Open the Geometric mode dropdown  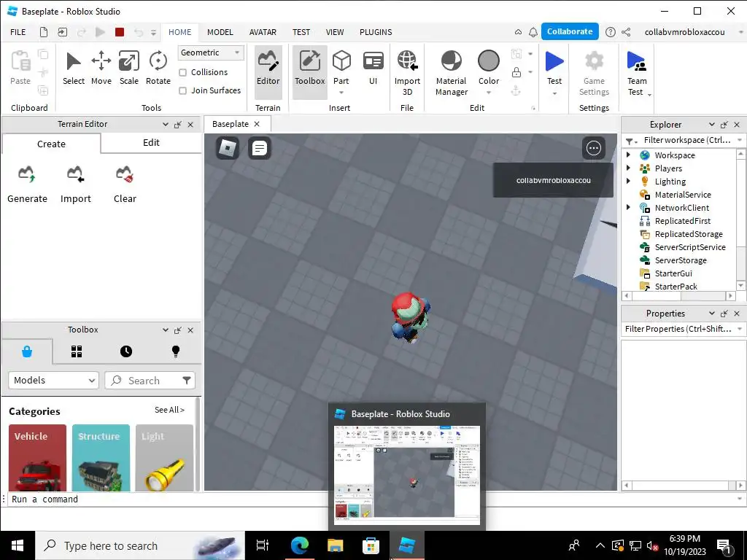[x=211, y=52]
